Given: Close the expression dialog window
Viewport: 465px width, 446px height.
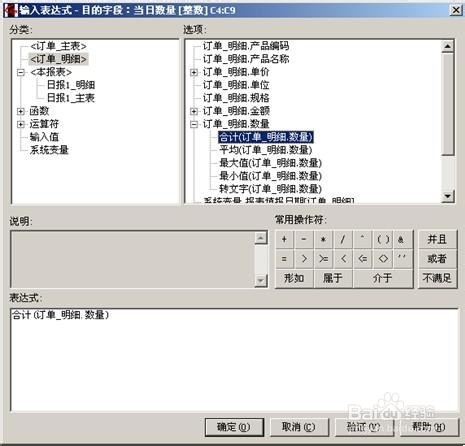Looking at the screenshot, I should [456, 10].
